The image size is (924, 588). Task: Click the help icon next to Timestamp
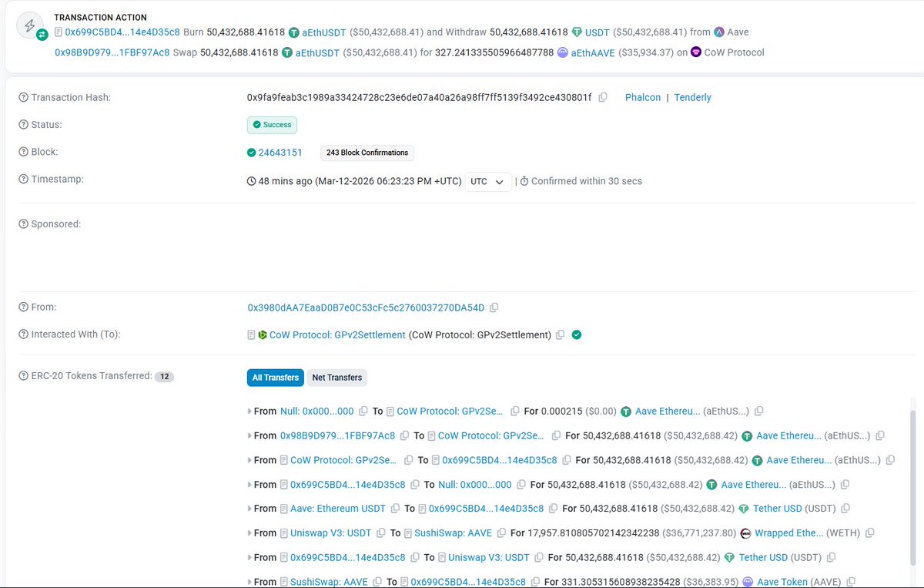[x=24, y=180]
